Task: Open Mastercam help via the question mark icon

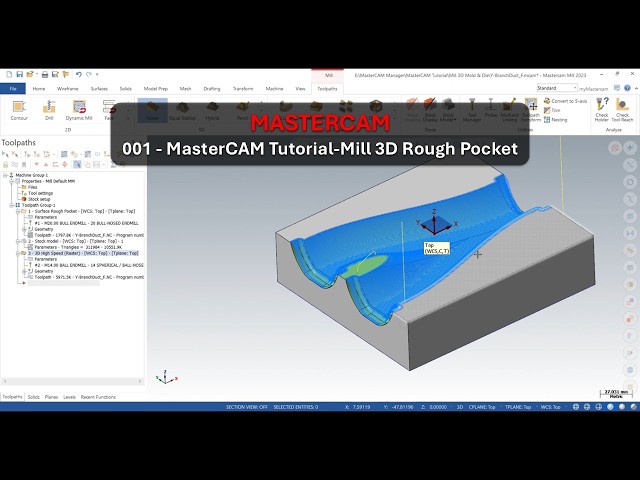Action: click(627, 88)
